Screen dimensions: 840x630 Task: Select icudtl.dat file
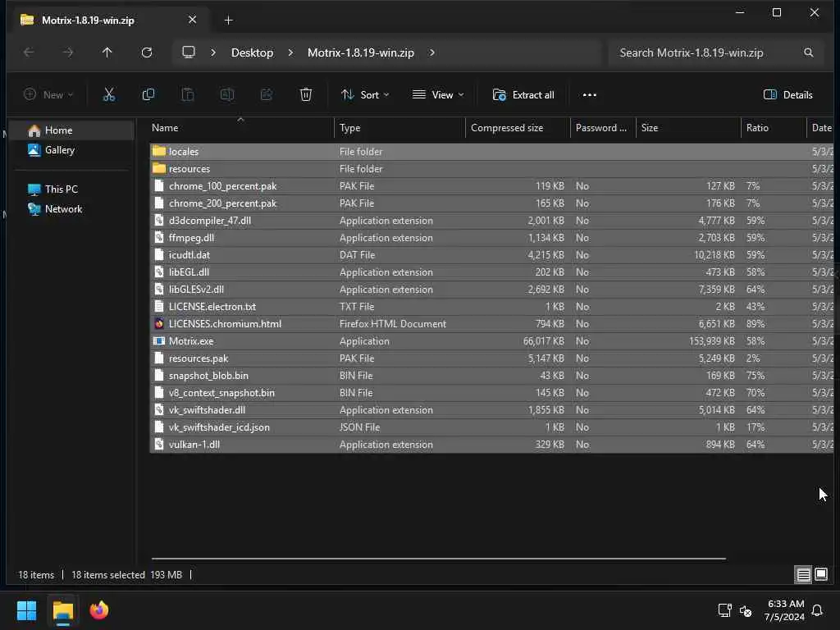click(491, 255)
